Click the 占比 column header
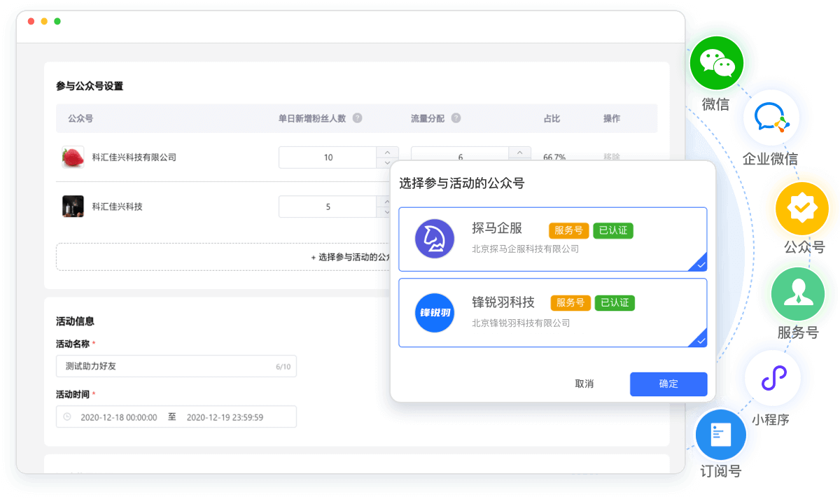 point(552,118)
